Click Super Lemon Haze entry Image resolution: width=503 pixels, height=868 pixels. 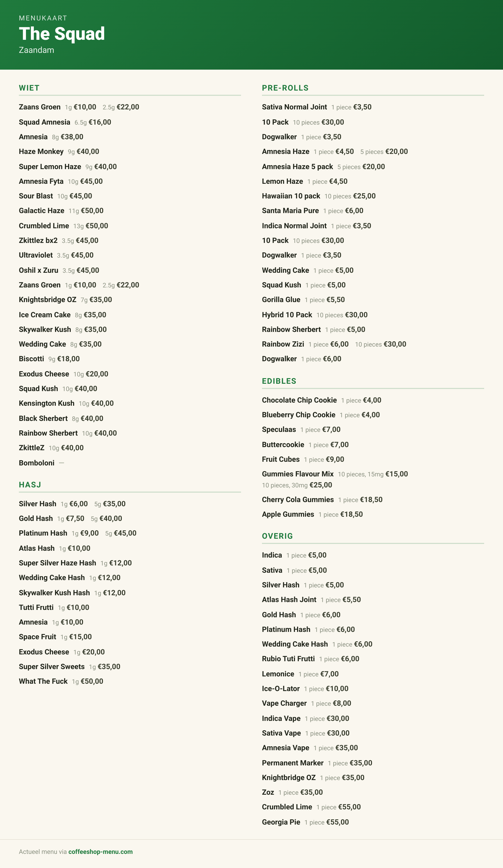(50, 166)
